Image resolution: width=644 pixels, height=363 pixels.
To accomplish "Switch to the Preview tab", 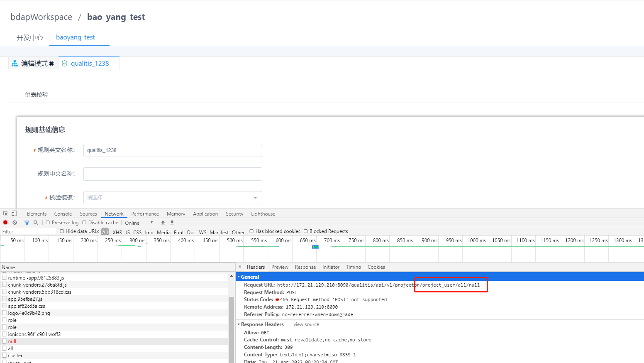I will point(280,267).
